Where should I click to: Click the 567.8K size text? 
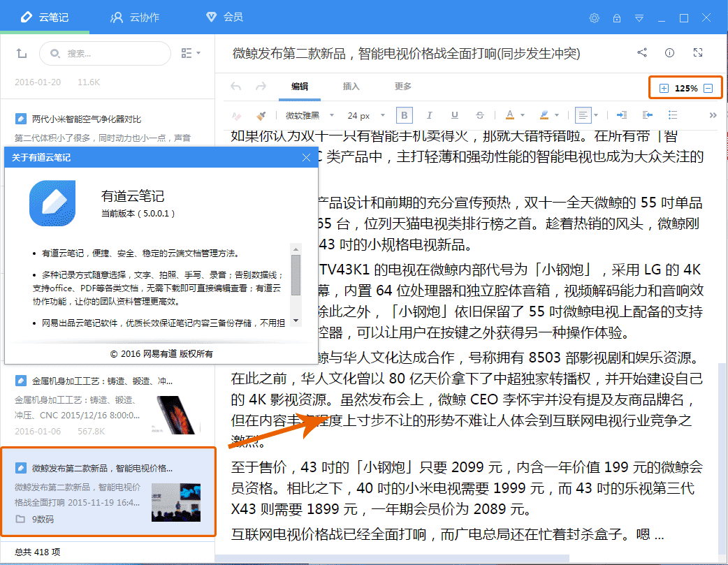pos(92,432)
